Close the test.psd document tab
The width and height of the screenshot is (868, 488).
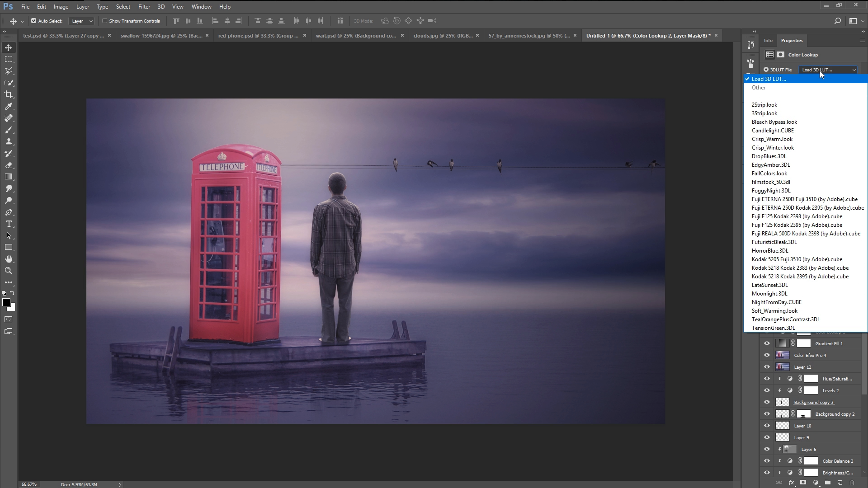coord(109,35)
